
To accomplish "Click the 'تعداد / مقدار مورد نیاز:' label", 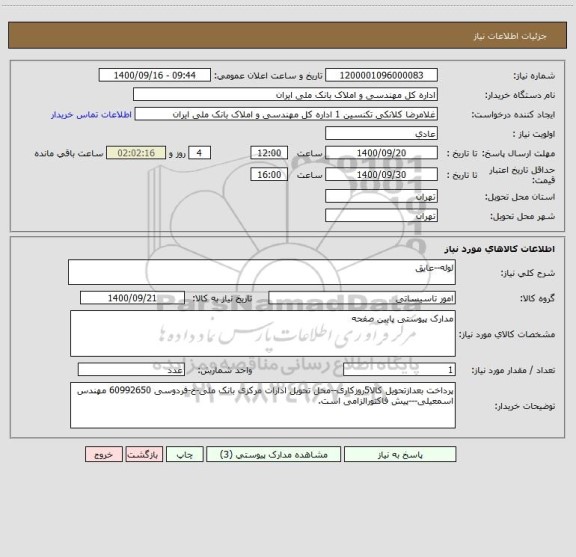I will (513, 370).
